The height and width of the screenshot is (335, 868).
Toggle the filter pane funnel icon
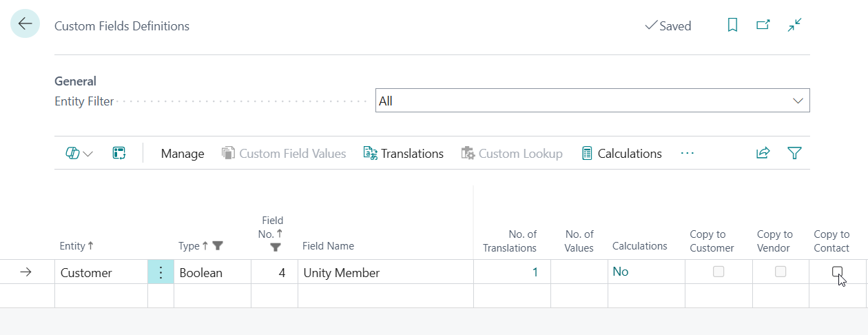pyautogui.click(x=794, y=153)
